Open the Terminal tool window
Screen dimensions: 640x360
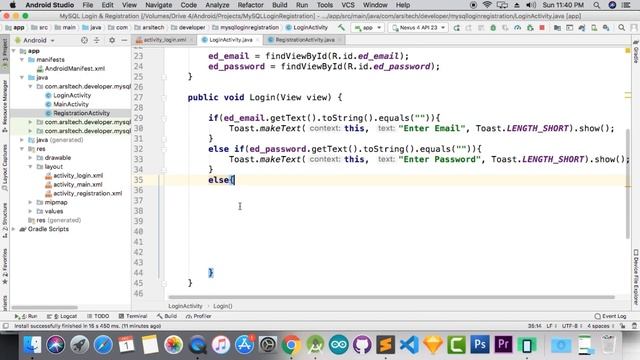tap(133, 316)
